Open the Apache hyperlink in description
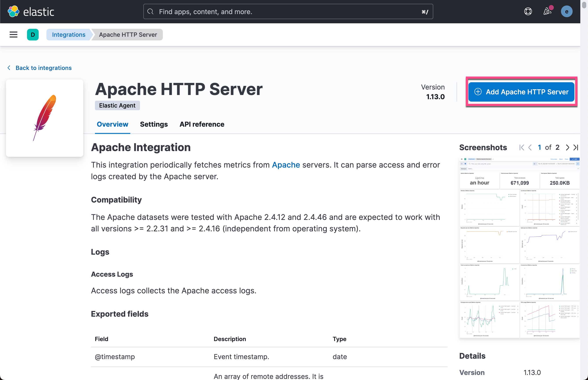This screenshot has height=380, width=588. pyautogui.click(x=286, y=165)
